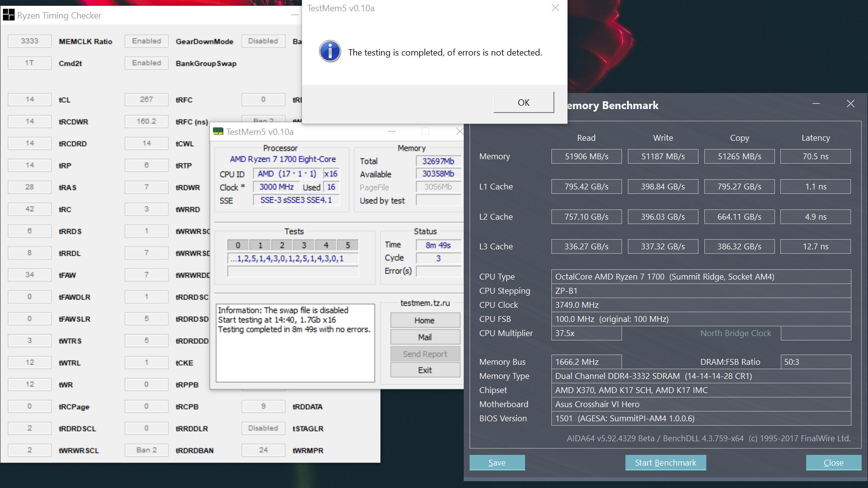Click the Close button in Memory Benchmark
Image resolution: width=868 pixels, height=488 pixels.
click(x=833, y=463)
